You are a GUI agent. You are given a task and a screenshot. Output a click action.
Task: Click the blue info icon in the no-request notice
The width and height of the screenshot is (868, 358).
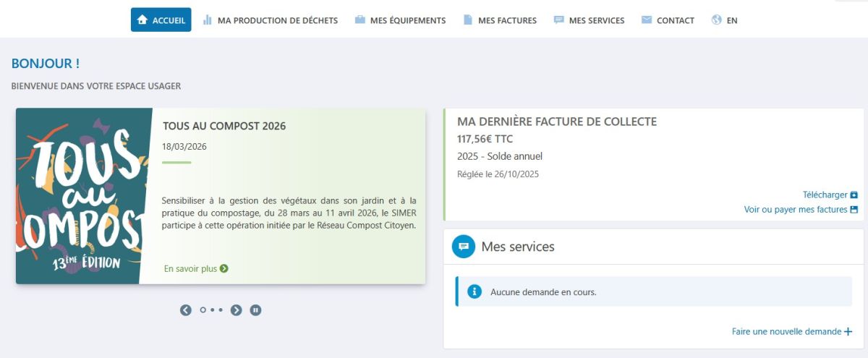pyautogui.click(x=475, y=291)
